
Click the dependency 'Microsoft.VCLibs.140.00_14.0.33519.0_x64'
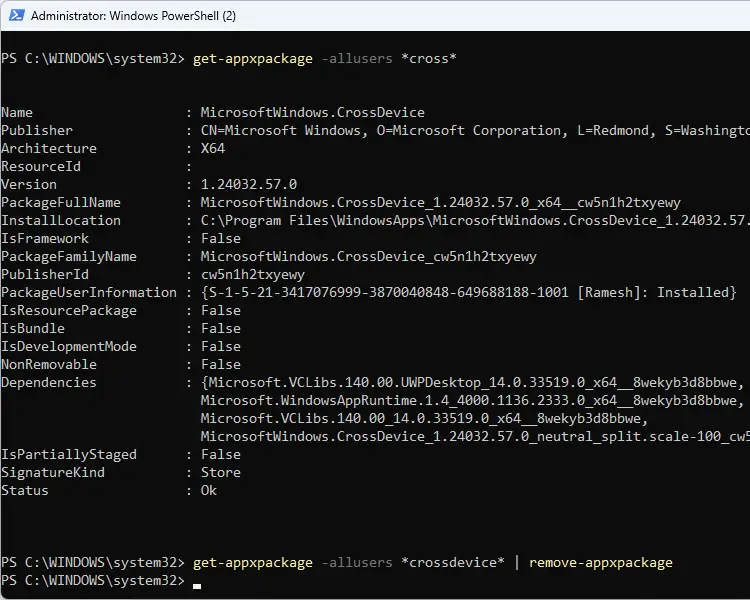[361, 419]
